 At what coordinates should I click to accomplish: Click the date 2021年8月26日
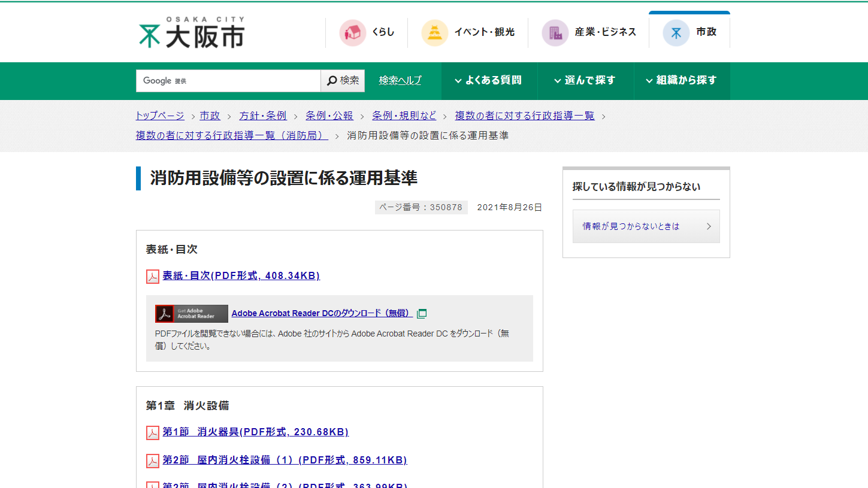(510, 207)
